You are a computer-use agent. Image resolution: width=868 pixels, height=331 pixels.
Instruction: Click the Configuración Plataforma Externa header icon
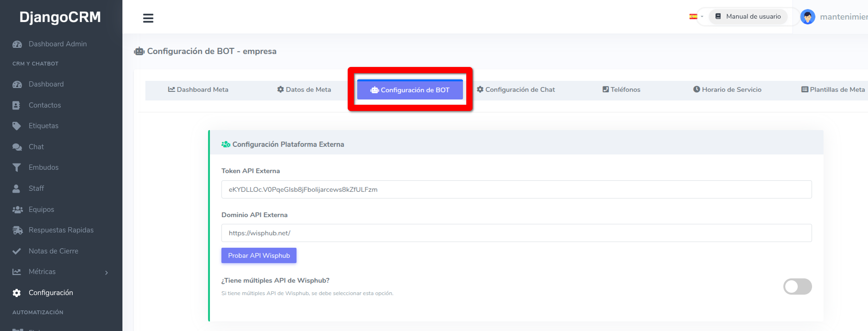[226, 144]
